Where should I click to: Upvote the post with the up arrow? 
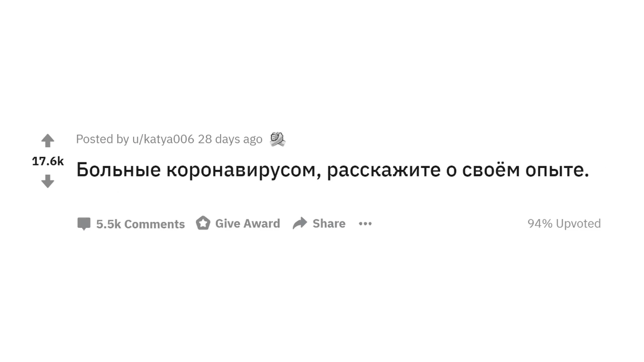[48, 141]
